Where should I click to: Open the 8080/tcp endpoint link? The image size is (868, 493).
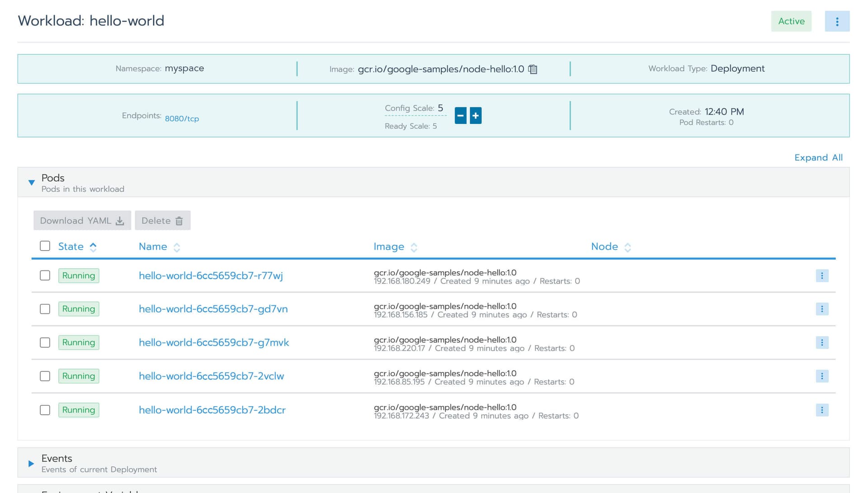coord(182,119)
